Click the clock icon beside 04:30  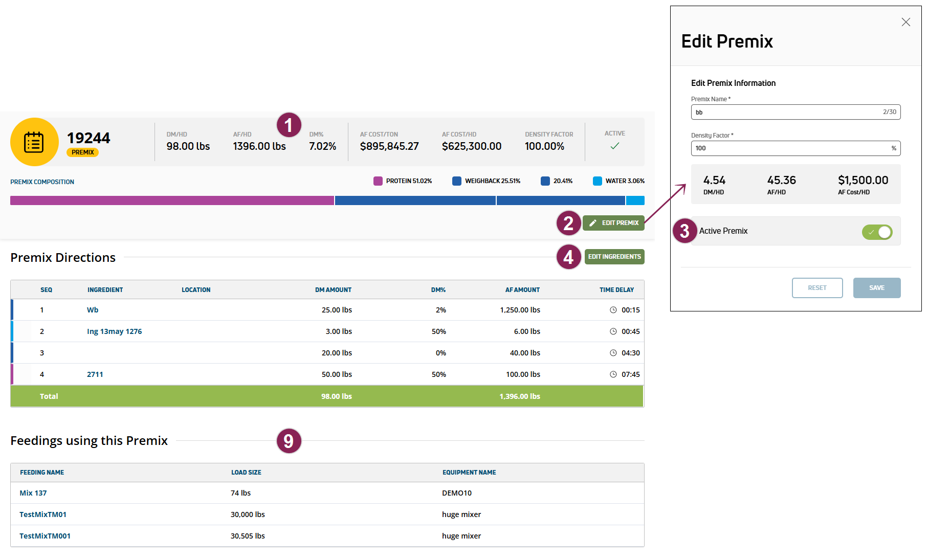(613, 353)
